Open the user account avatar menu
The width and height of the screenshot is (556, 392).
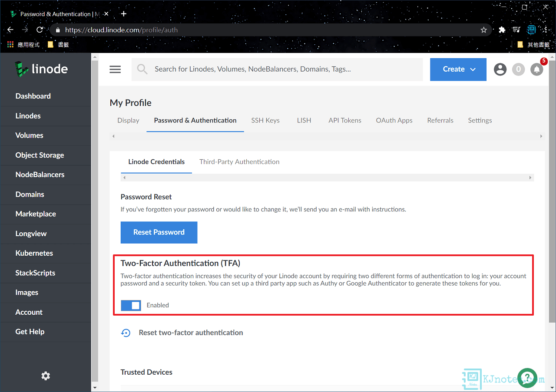(500, 69)
